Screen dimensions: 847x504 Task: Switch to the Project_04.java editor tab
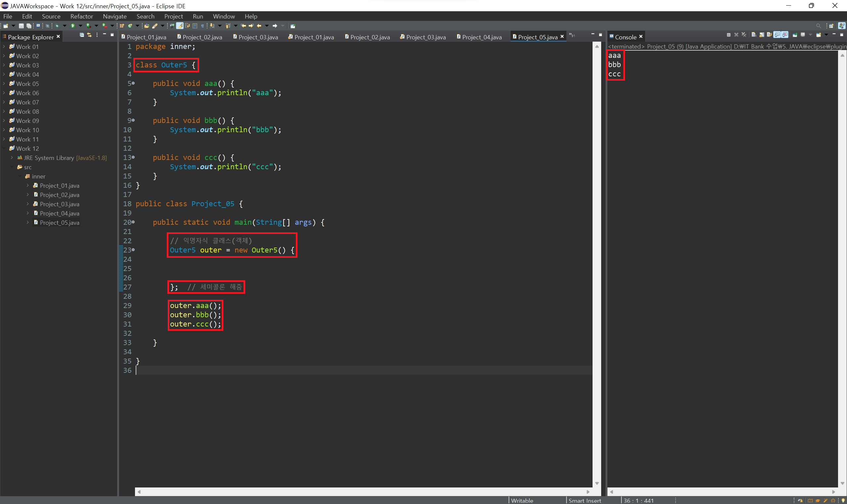481,37
